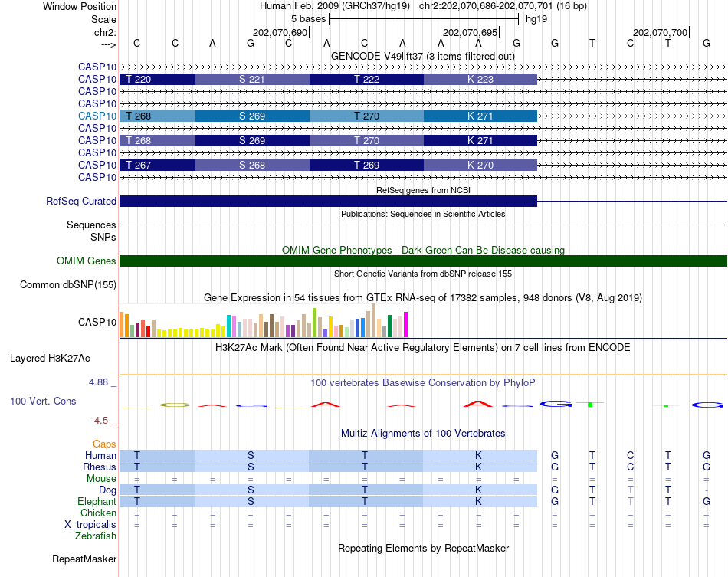Click the Gaps label in Multiz track
728x577 pixels.
[x=104, y=444]
